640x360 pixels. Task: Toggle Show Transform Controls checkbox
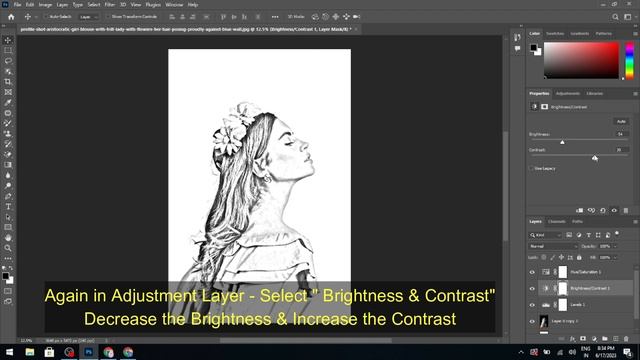(108, 17)
